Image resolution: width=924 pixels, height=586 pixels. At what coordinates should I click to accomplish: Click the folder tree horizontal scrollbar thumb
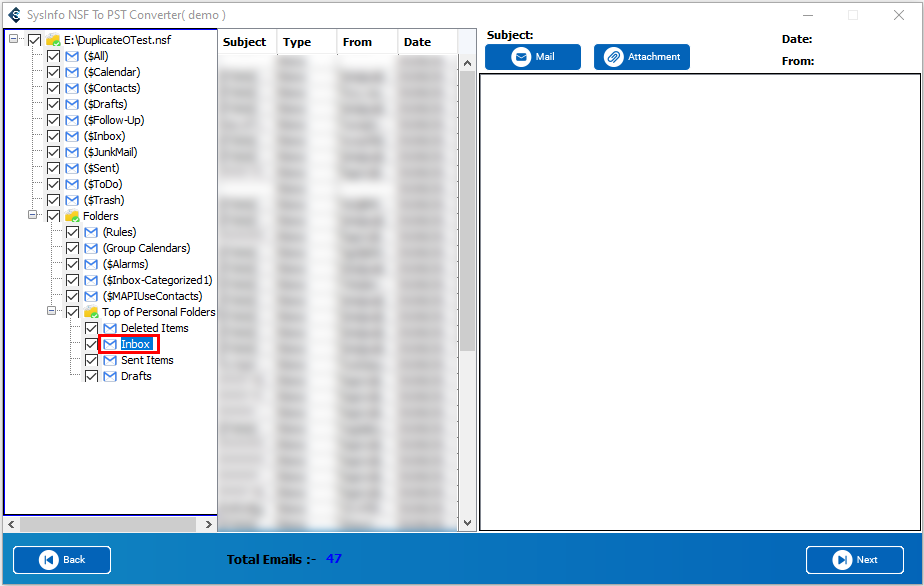108,524
